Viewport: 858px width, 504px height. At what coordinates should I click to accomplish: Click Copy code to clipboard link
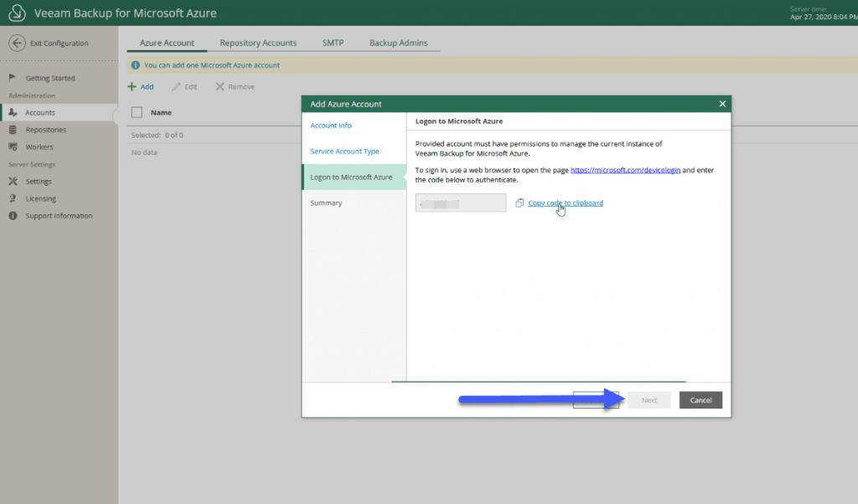point(566,203)
